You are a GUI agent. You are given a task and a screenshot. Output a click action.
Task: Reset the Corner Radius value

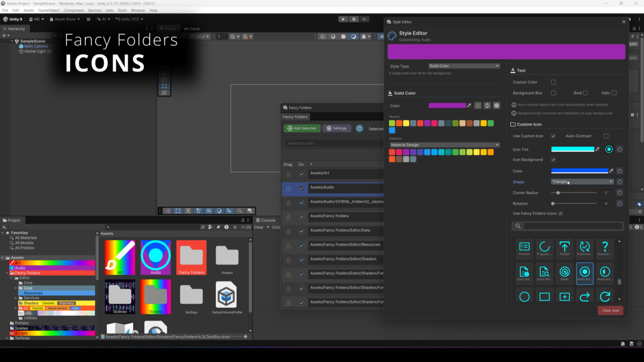click(x=619, y=193)
